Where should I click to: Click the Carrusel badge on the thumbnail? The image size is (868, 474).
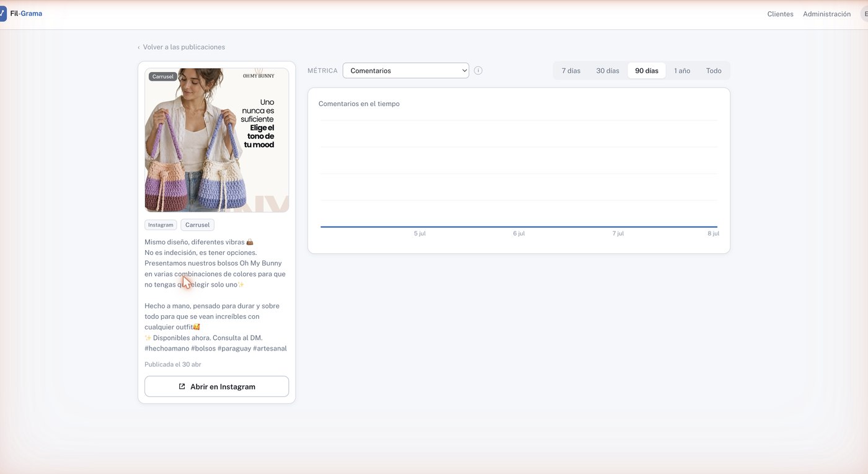[163, 76]
